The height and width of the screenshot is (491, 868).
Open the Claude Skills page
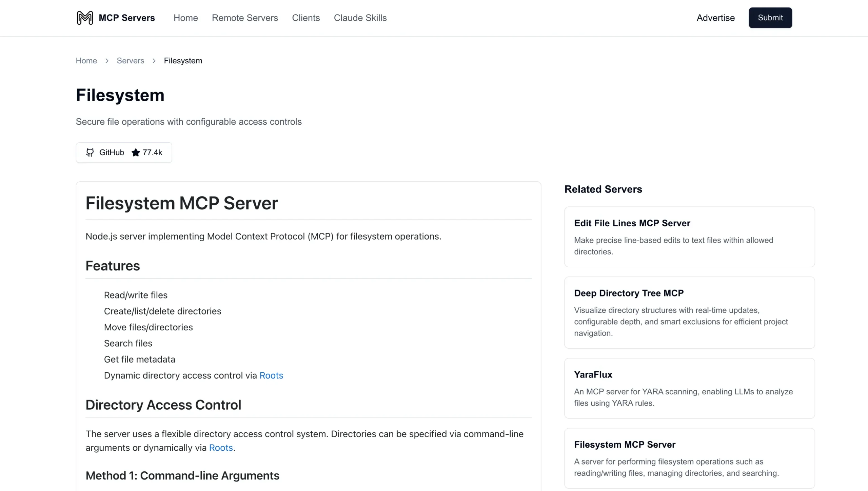(360, 18)
